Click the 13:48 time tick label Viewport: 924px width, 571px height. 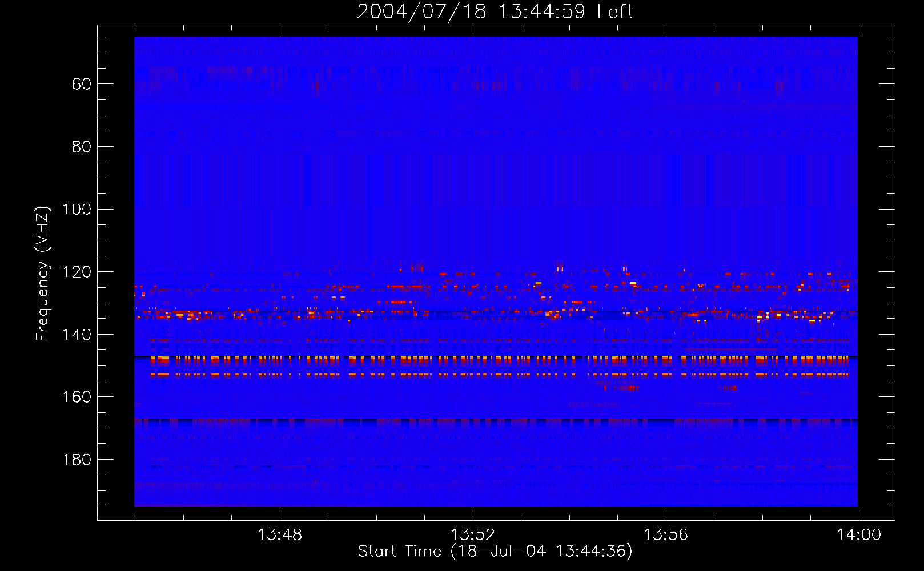pos(280,535)
